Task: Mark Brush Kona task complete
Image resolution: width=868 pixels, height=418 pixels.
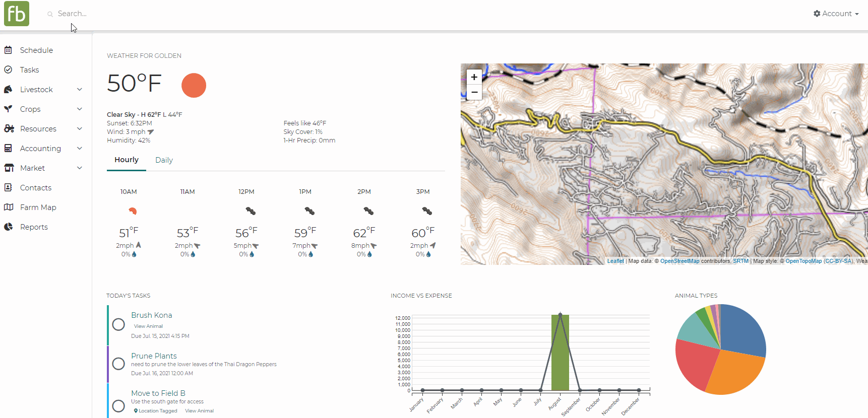Action: click(118, 324)
